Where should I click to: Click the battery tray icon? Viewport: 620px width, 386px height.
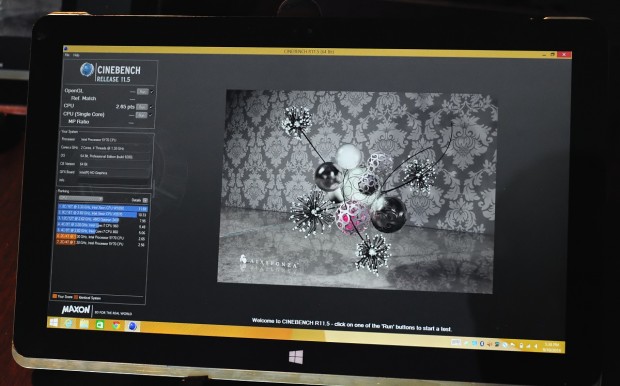pos(521,345)
